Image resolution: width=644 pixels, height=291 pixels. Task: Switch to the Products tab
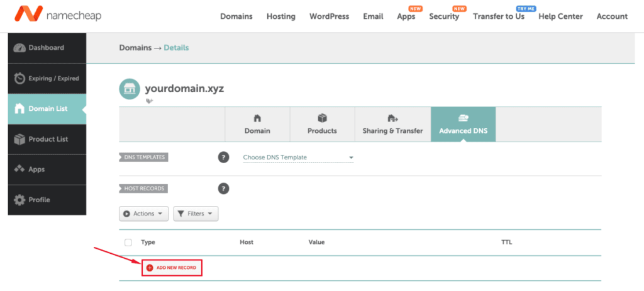tap(323, 124)
